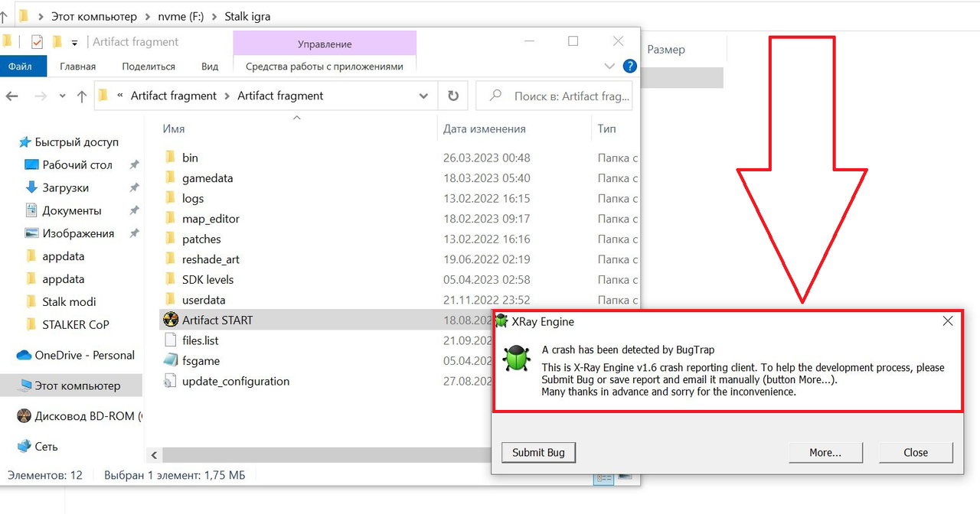Open Explorer help question mark icon
The height and width of the screenshot is (514, 980).
(x=629, y=67)
